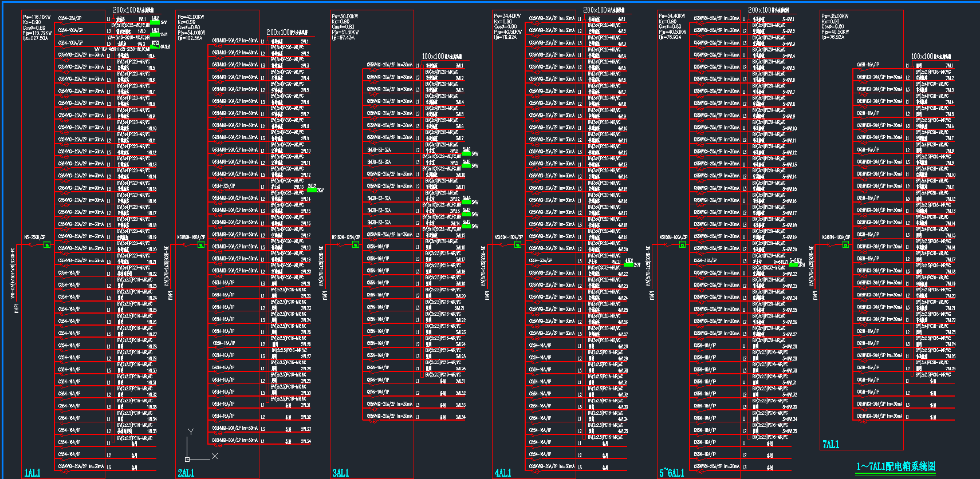This screenshot has height=479, width=980.
Task: Click the green meter symbol feeding panel 2AL1
Action: (x=201, y=245)
